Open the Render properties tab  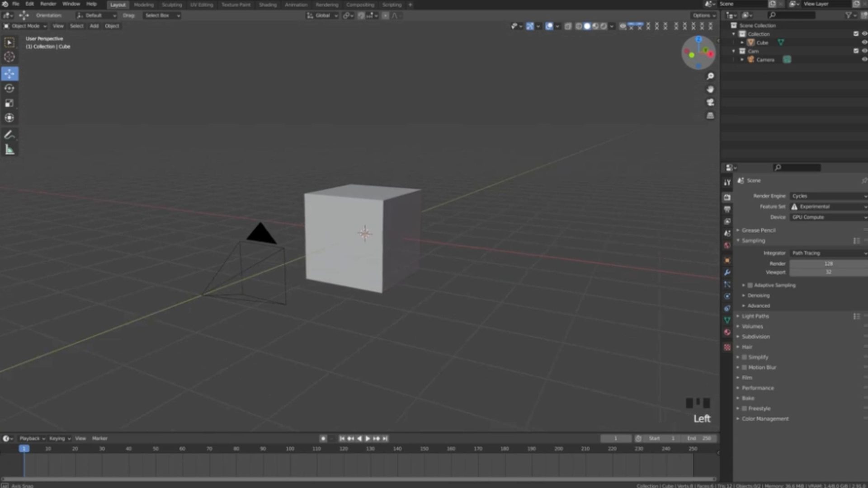point(727,197)
